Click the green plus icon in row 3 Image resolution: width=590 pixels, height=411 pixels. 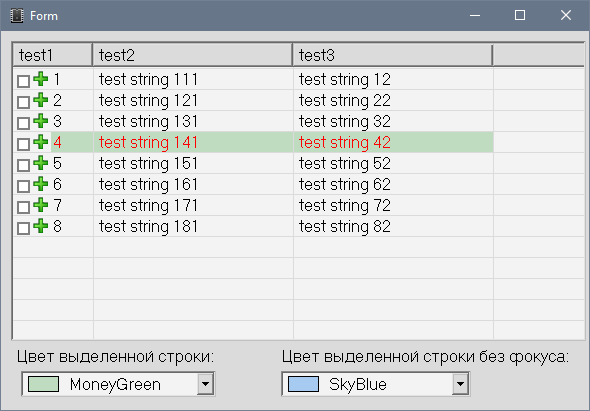[41, 121]
